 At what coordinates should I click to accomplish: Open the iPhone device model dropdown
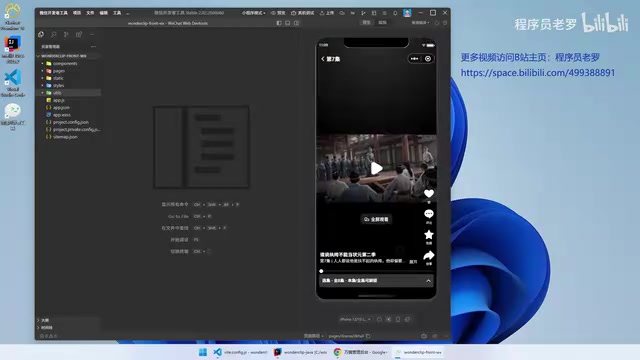(x=355, y=319)
